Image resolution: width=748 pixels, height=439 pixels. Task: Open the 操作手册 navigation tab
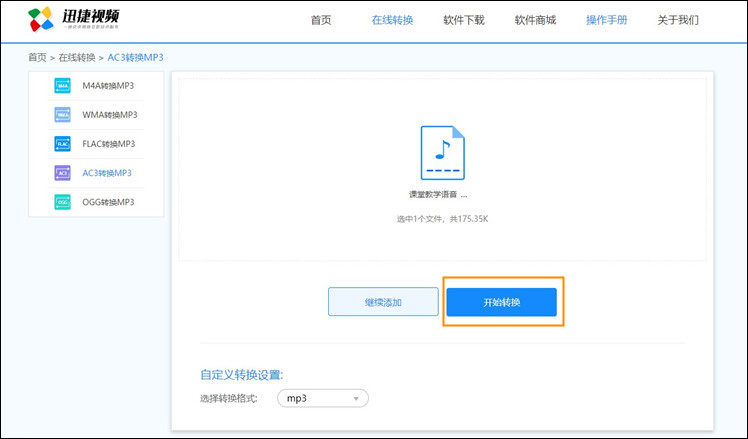point(607,20)
